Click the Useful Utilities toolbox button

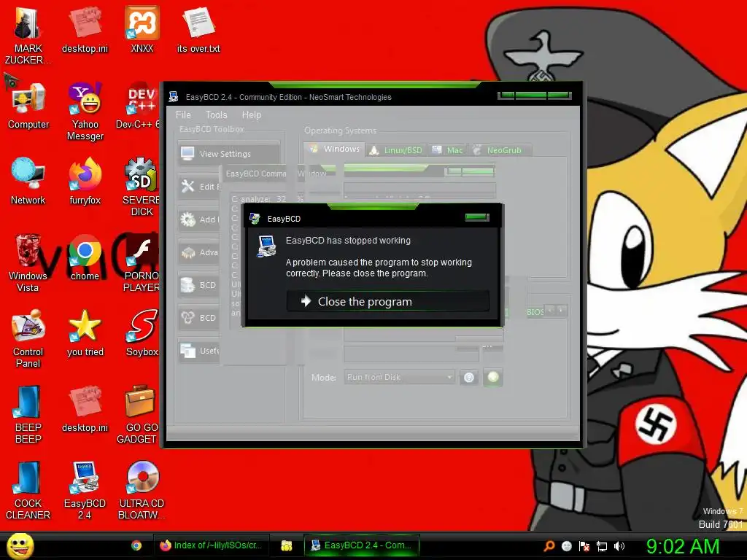coord(199,351)
